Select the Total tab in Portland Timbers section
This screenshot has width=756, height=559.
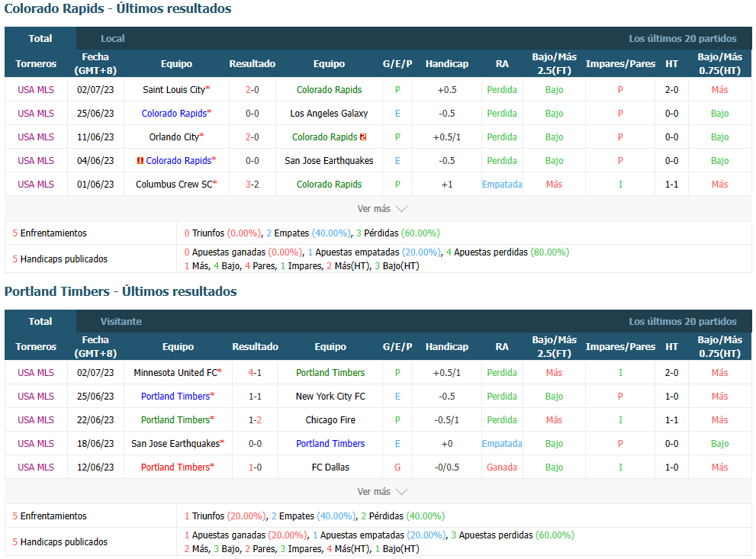pyautogui.click(x=40, y=321)
